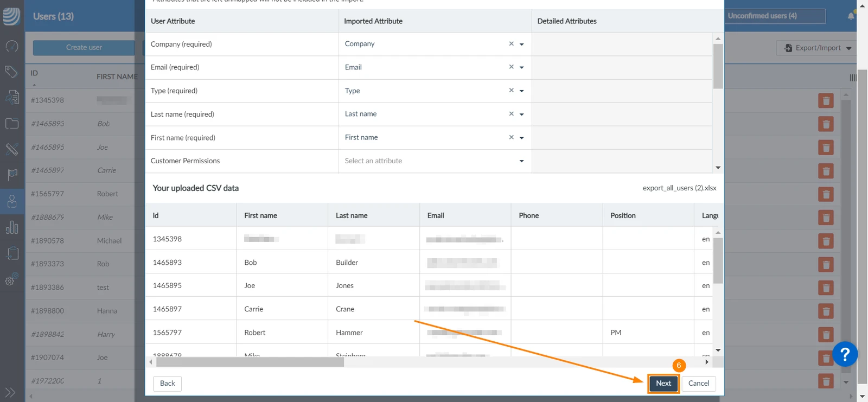Open the Unconfirmed users (4) filter

[x=775, y=16]
